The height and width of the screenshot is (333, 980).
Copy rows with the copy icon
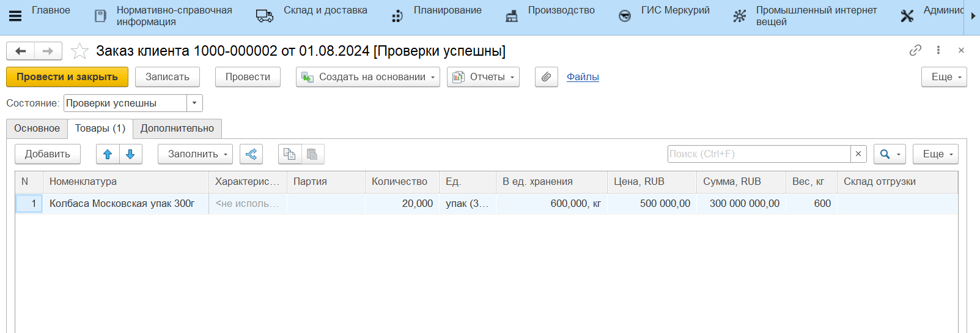tap(290, 154)
